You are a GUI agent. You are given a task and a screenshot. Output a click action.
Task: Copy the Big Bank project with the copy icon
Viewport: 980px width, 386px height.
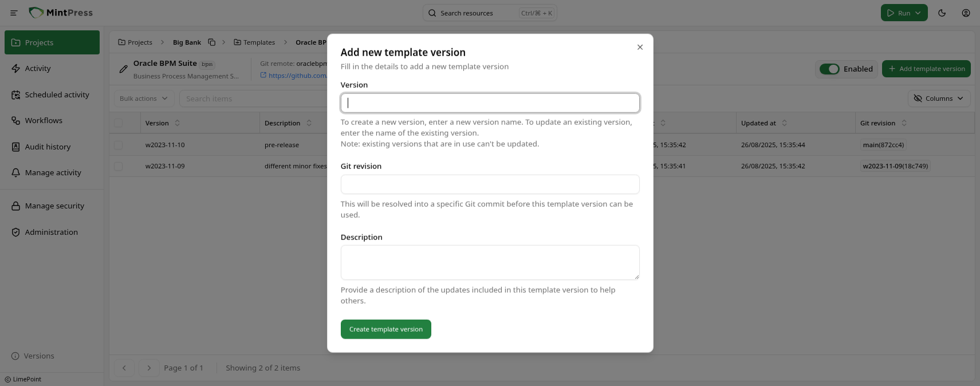pos(212,42)
